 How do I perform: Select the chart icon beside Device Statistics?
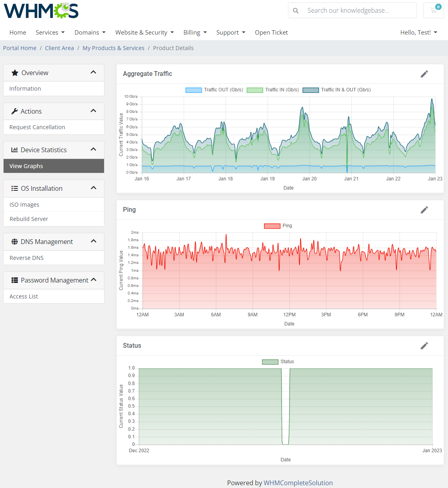pyautogui.click(x=14, y=150)
